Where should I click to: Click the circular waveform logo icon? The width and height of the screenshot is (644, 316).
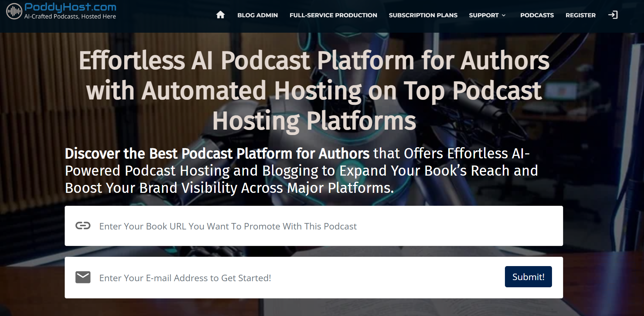(14, 11)
